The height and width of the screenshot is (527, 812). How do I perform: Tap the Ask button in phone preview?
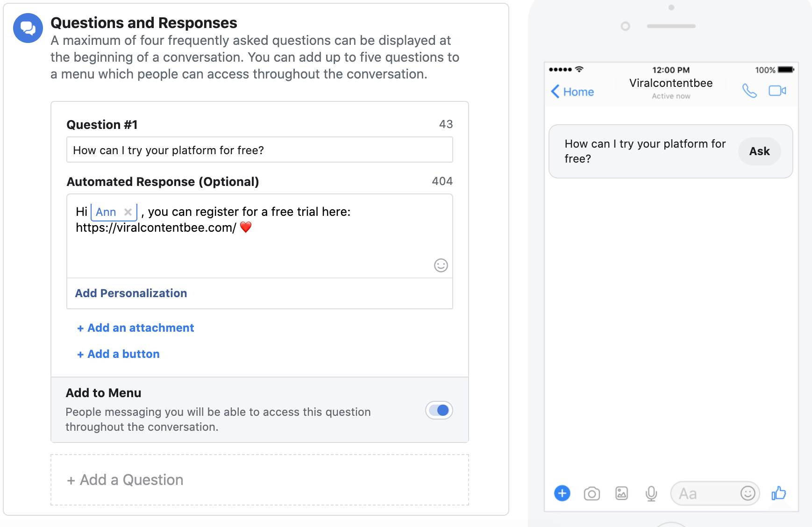(760, 151)
